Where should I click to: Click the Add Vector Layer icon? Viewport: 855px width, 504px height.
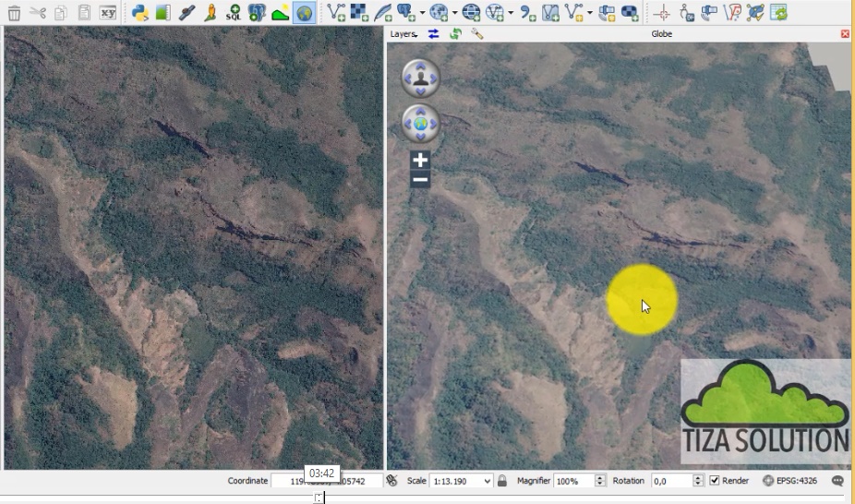(336, 13)
